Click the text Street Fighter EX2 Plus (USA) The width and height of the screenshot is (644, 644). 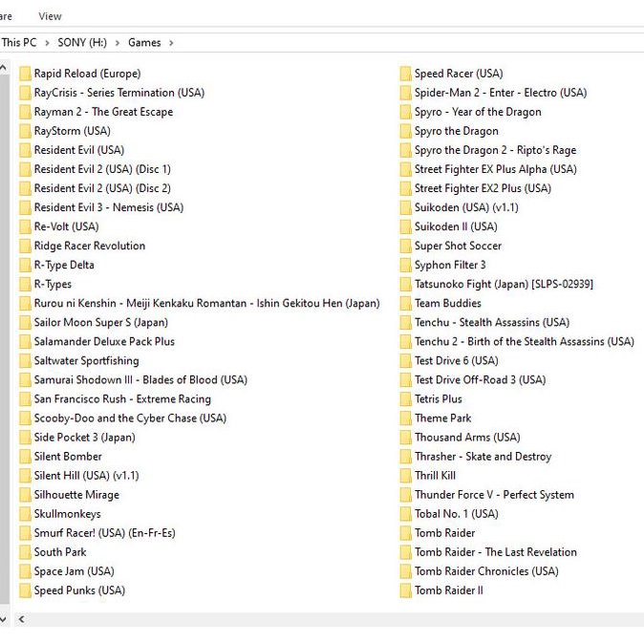(483, 188)
